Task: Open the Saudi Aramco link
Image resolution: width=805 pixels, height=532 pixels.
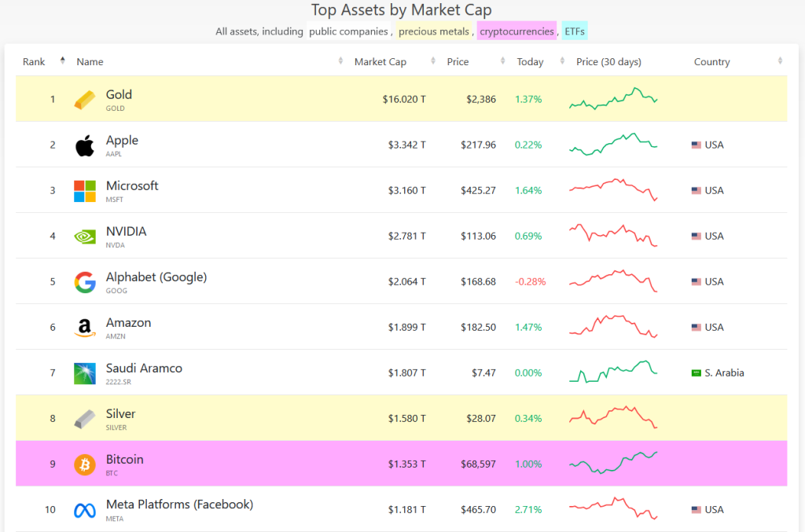Action: pos(144,369)
